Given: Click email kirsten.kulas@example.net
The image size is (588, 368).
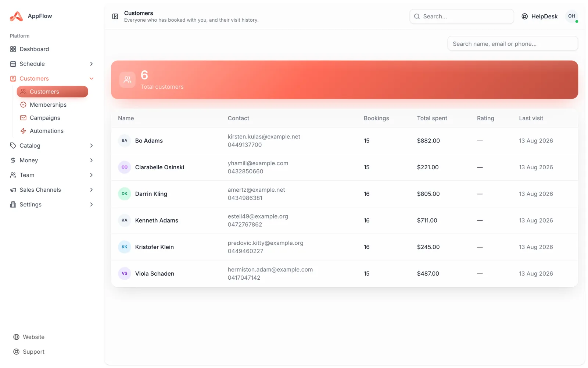Looking at the screenshot, I should click(264, 137).
